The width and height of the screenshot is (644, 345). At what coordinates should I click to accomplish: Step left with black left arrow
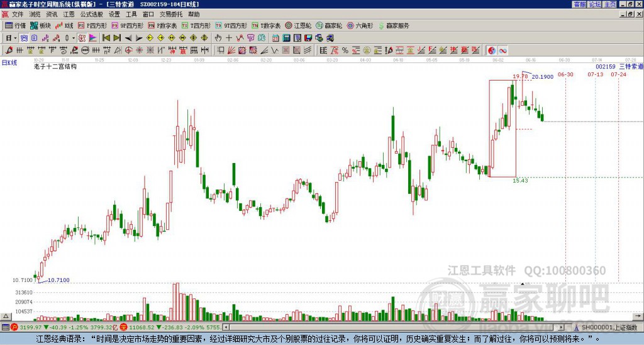click(x=128, y=38)
